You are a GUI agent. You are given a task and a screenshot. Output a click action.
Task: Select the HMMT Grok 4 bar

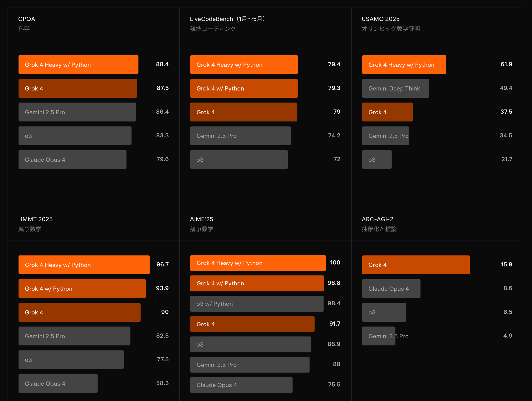coord(80,312)
